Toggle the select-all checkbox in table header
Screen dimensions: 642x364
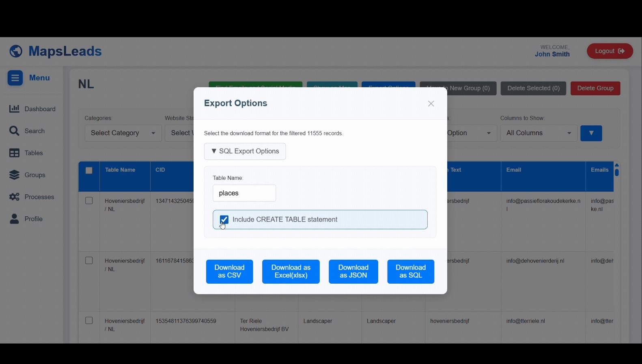[89, 170]
